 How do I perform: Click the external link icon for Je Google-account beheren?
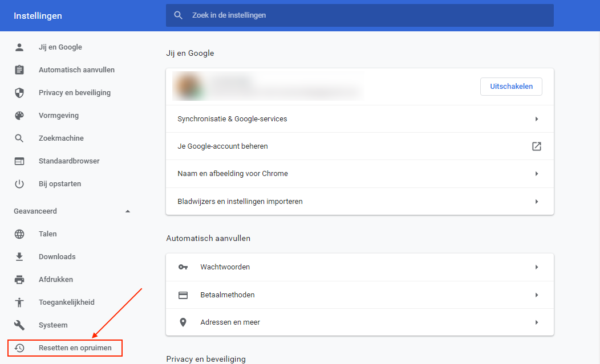537,146
